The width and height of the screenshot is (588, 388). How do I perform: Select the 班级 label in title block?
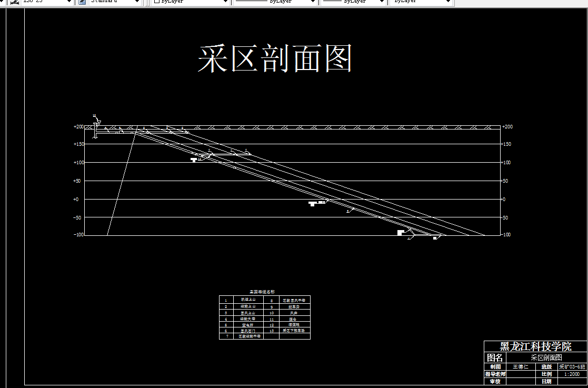click(546, 366)
